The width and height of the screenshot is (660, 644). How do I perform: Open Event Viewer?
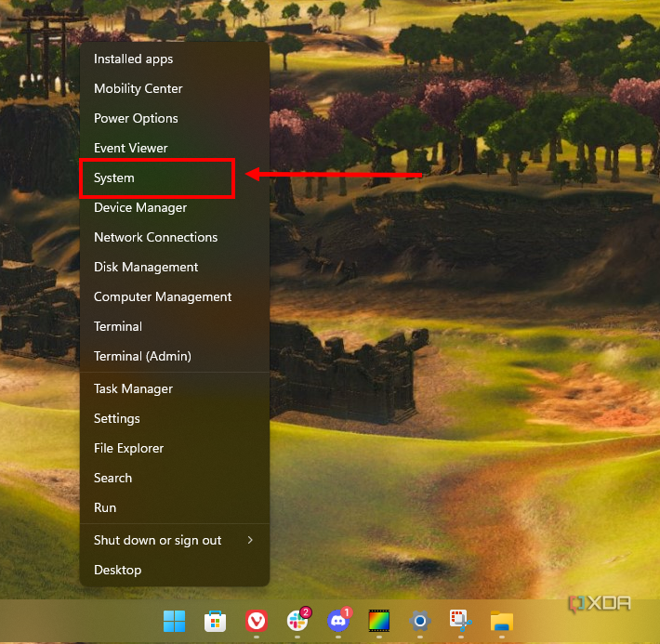(175, 148)
